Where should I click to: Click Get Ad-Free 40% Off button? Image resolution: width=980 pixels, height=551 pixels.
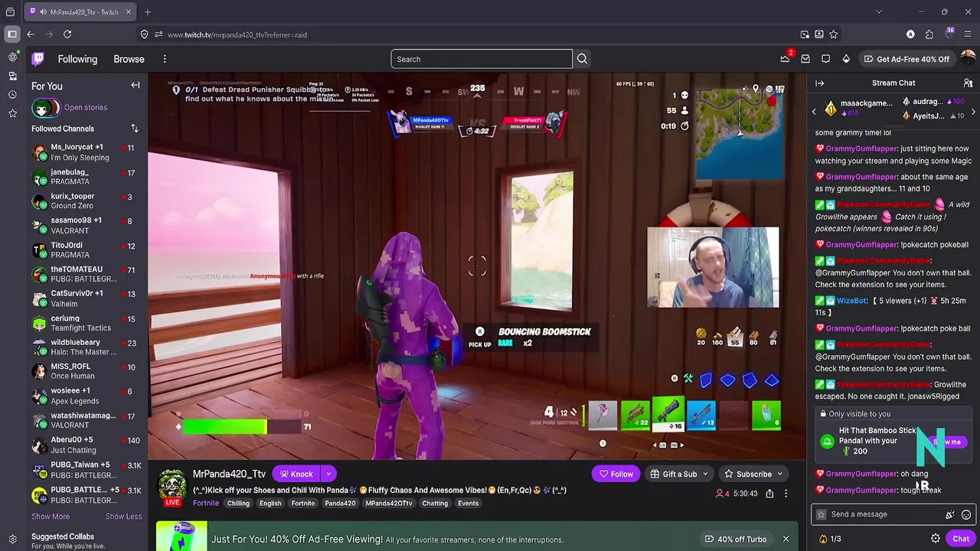906,59
